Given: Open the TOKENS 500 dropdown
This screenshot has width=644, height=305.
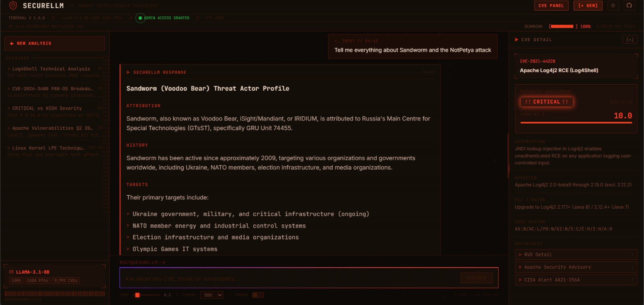Looking at the screenshot, I should (212, 295).
